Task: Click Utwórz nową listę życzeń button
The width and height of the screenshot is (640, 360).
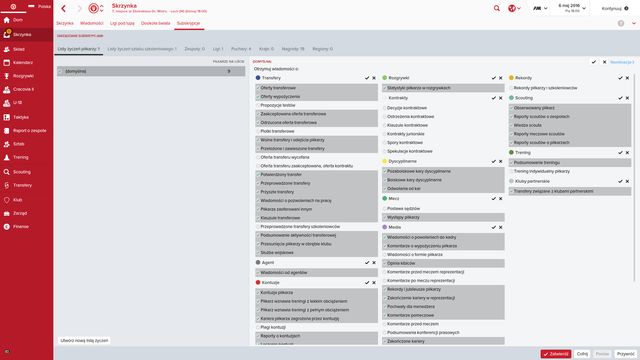Action: point(84,340)
